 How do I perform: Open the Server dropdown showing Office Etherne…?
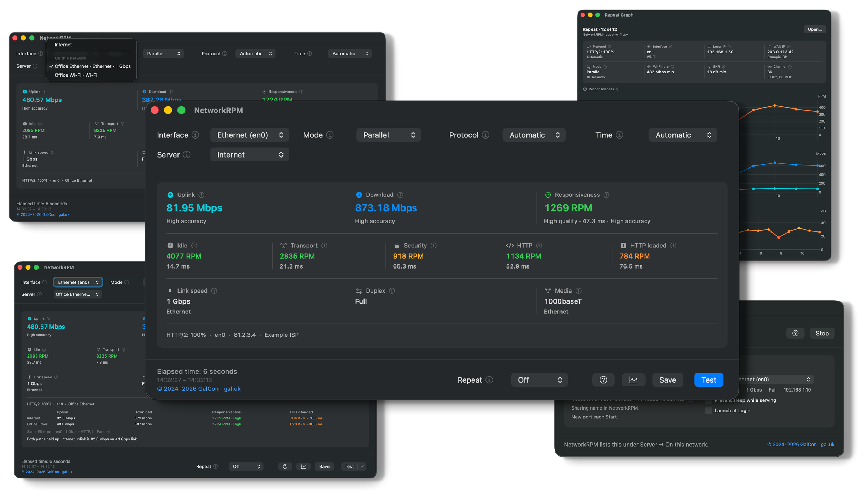click(78, 294)
